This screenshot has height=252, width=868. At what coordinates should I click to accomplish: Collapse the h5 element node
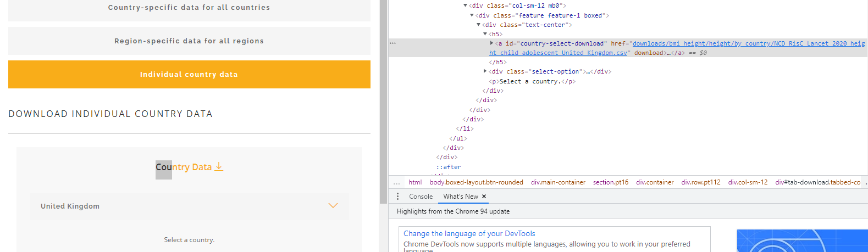[x=485, y=34]
